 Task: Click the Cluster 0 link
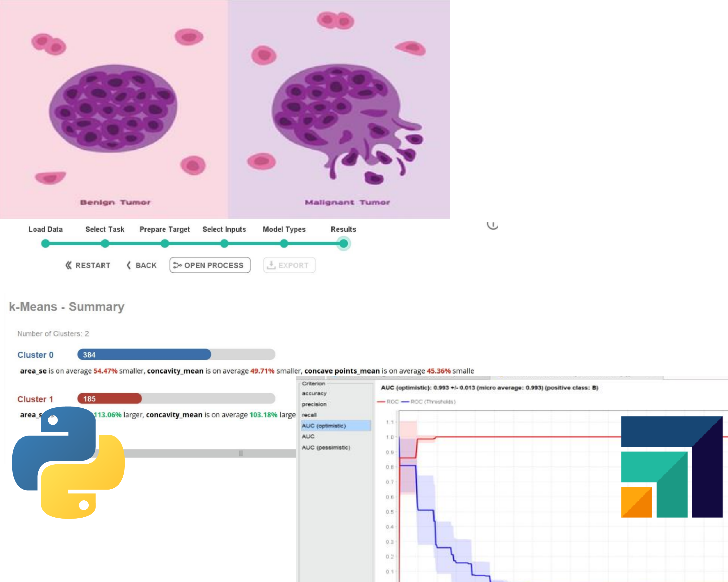click(35, 355)
